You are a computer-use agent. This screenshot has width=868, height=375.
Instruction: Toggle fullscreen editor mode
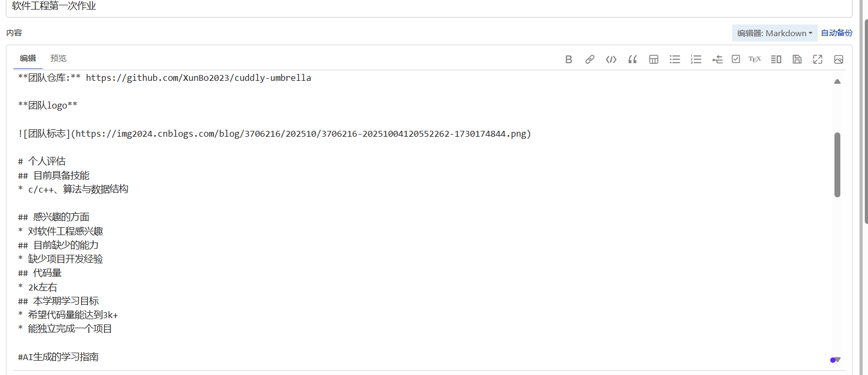[818, 60]
